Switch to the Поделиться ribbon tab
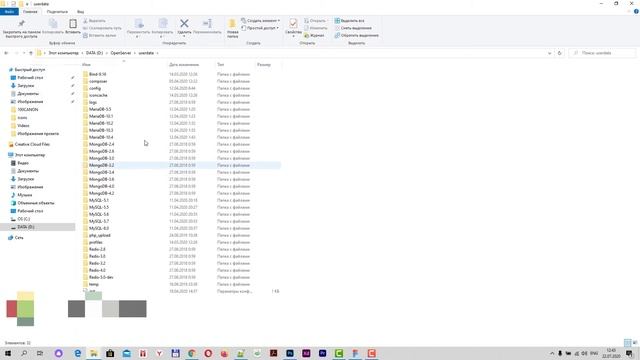 tap(57, 12)
